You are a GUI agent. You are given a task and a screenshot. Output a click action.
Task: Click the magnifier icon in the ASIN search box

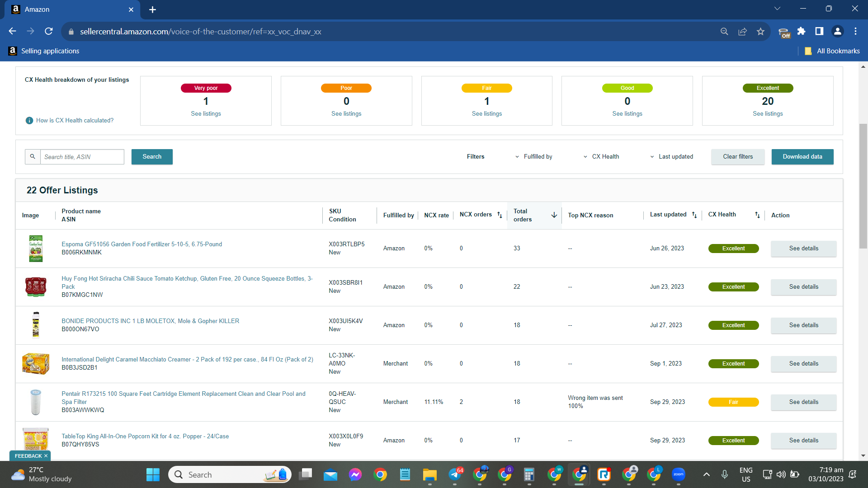point(33,157)
